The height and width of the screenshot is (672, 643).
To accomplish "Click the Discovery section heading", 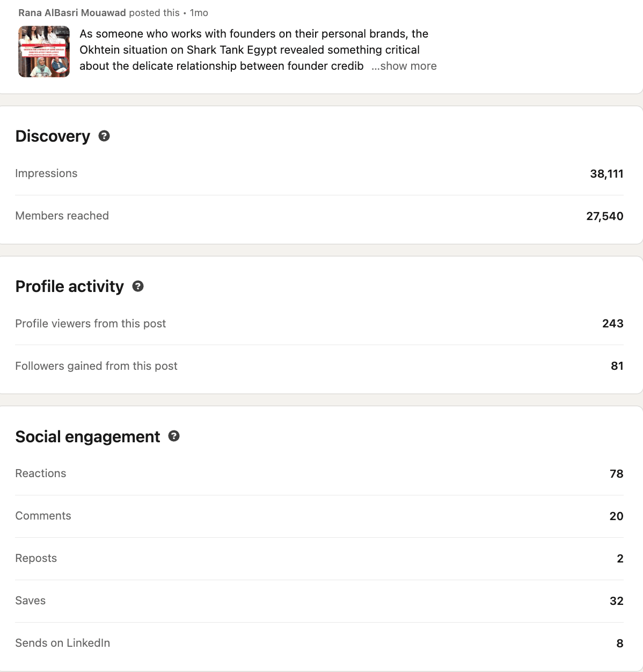I will point(53,136).
